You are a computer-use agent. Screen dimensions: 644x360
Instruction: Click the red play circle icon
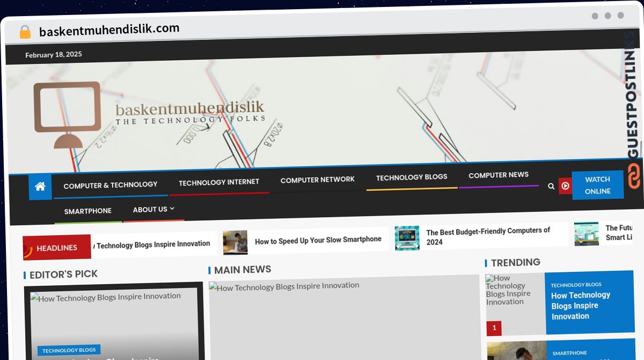tap(565, 186)
